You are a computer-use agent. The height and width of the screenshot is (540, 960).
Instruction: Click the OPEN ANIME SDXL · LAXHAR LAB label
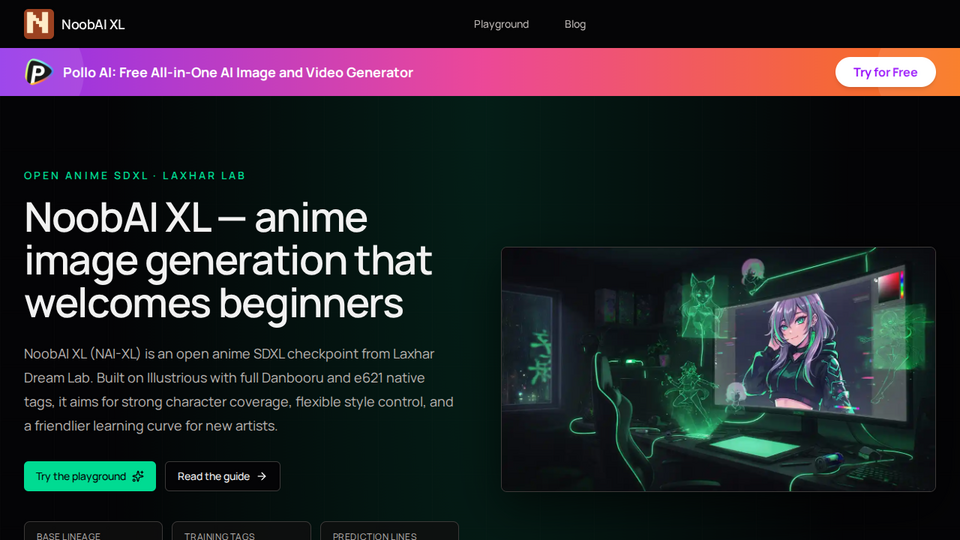point(135,176)
